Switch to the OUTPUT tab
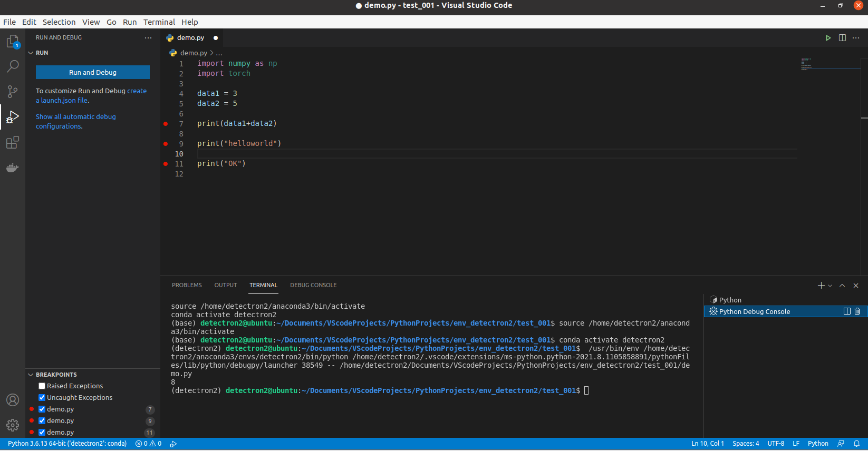The image size is (868, 451). (x=226, y=285)
